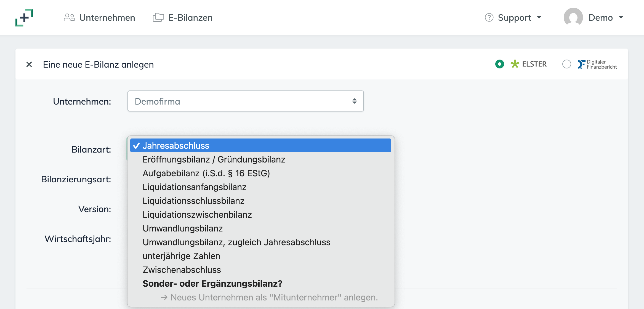This screenshot has width=644, height=309.
Task: Choose Eröffnungsbilanz / Gründungsbilanz option
Action: coord(214,159)
